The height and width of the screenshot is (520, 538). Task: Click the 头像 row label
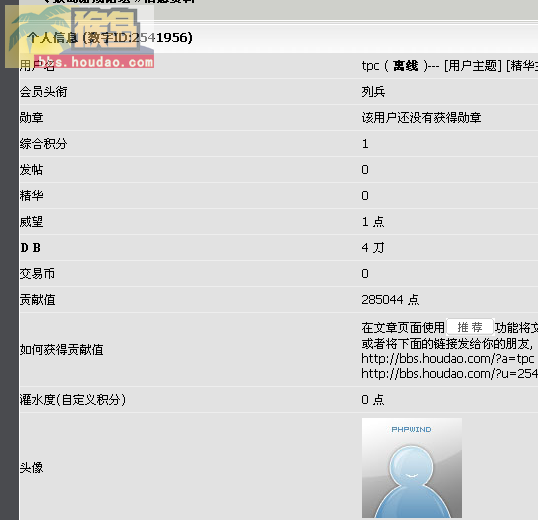click(x=32, y=468)
